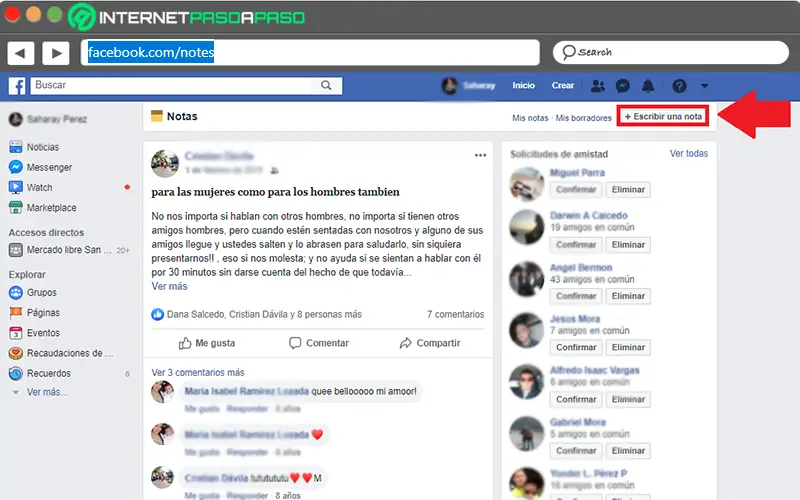
Task: Open Saharay Perez profile in sidebar
Action: [x=48, y=119]
